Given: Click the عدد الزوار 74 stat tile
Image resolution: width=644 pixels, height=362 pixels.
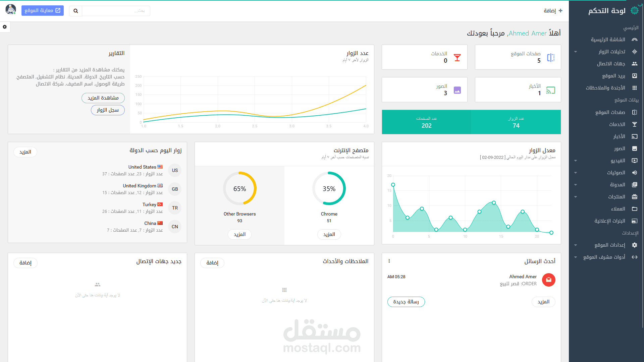Looking at the screenshot, I should pos(516,122).
